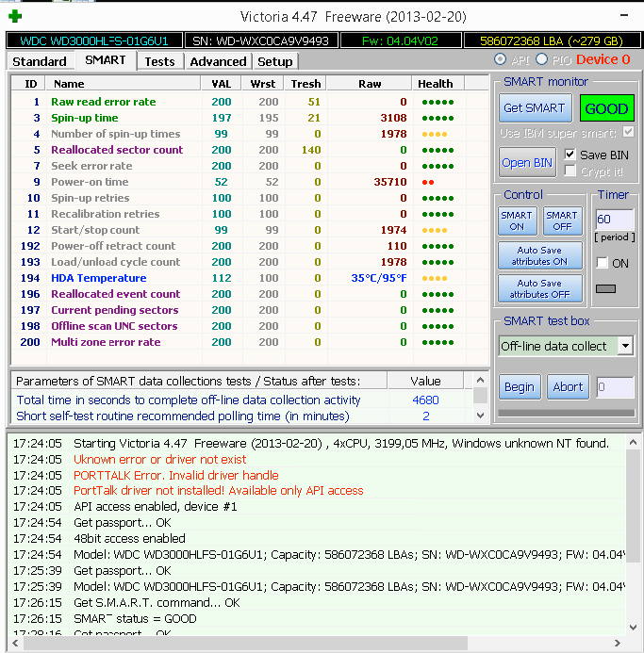Select the API radio button
This screenshot has width=644, height=653.
pyautogui.click(x=500, y=59)
